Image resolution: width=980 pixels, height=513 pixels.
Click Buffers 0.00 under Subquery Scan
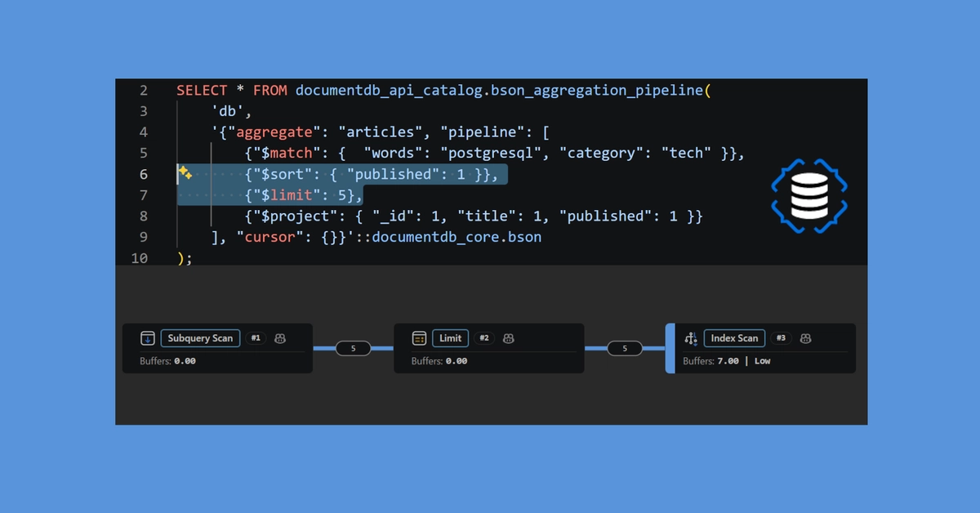pos(167,361)
